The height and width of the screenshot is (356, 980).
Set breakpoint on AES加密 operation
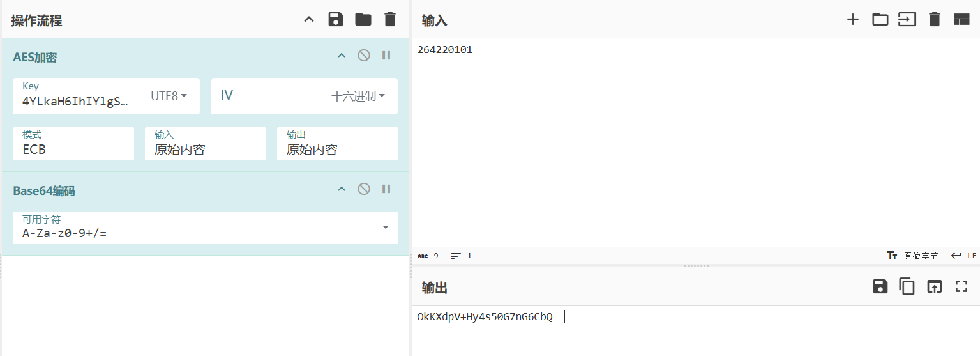click(386, 56)
